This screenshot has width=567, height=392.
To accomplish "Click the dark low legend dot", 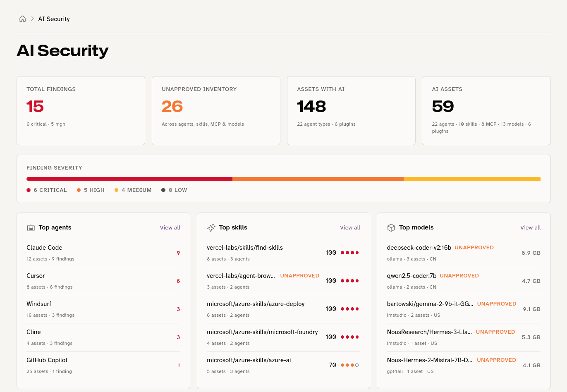I will [163, 190].
